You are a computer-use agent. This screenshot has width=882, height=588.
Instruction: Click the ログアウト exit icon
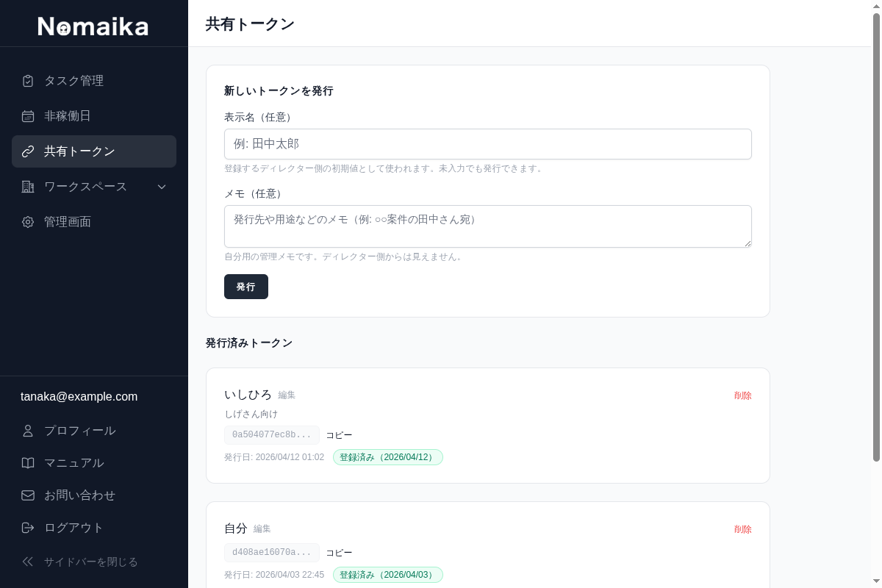(28, 528)
